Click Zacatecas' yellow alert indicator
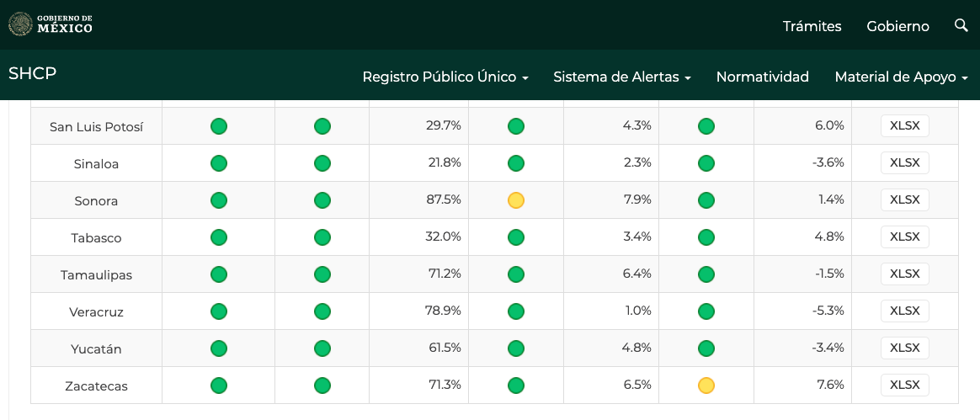980x420 pixels. pyautogui.click(x=706, y=385)
